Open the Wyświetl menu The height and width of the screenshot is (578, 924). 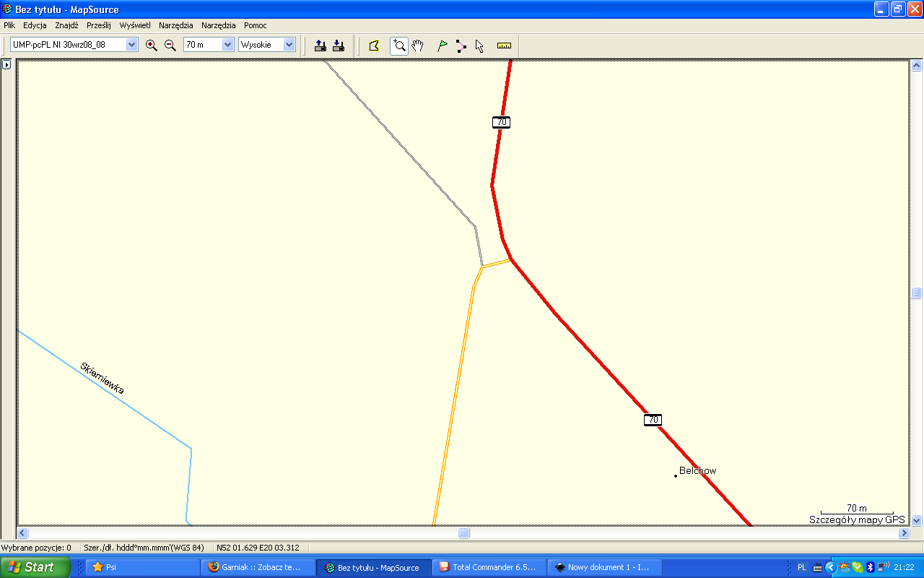point(135,25)
